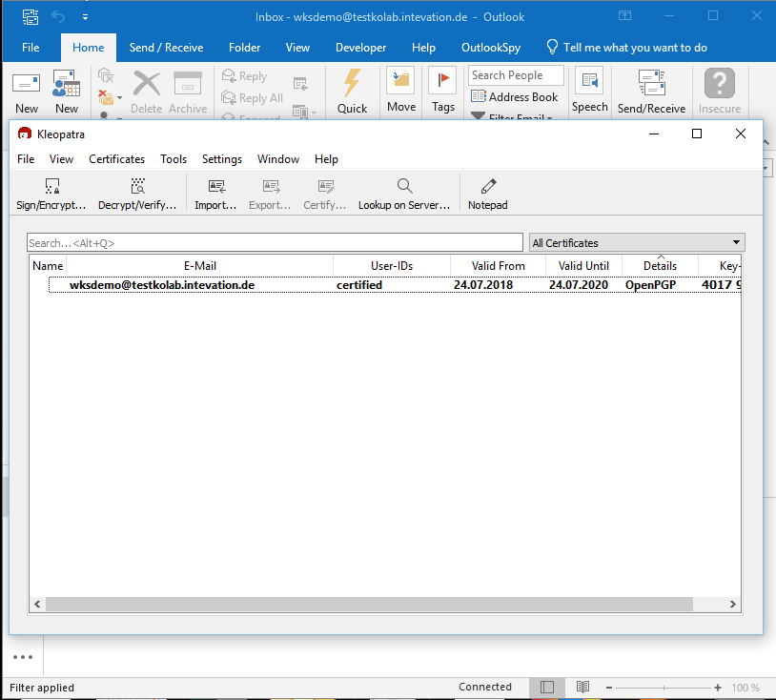Screen dimensions: 776x700
Task: Open the Ribbon Display Options button
Action: (x=625, y=16)
